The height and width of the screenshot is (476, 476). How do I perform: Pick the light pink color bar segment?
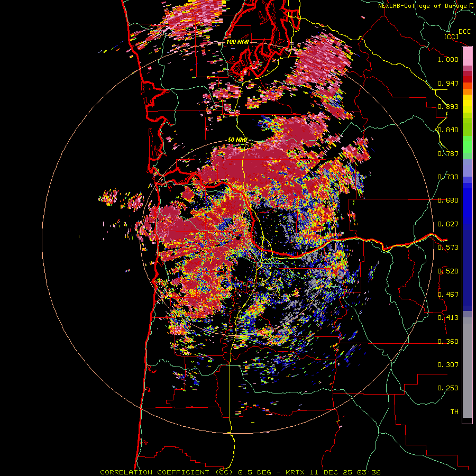tap(467, 57)
